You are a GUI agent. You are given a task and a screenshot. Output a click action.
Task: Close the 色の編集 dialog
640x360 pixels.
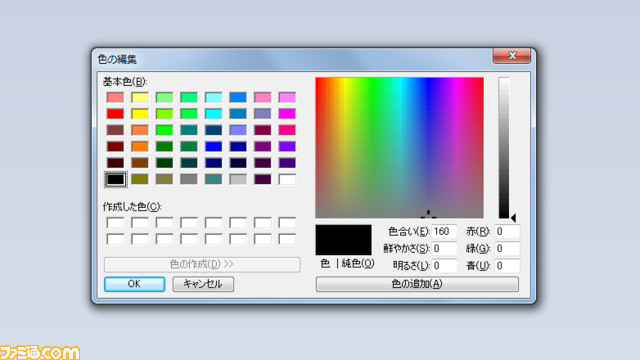pyautogui.click(x=512, y=56)
